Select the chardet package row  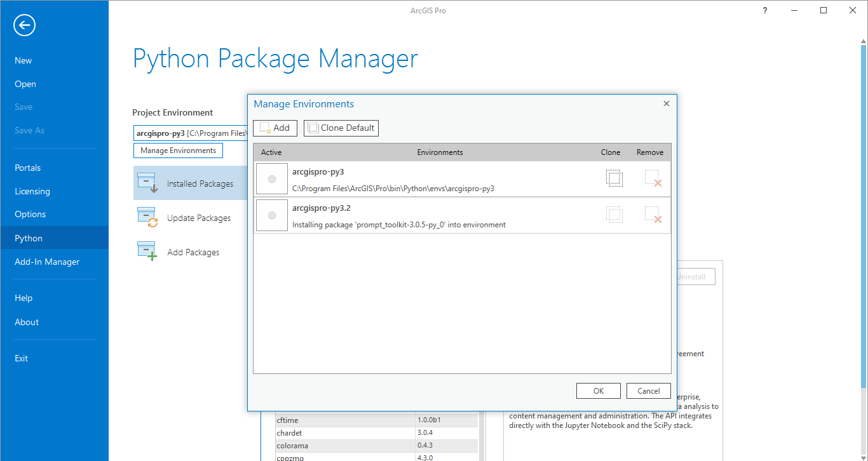pos(376,433)
